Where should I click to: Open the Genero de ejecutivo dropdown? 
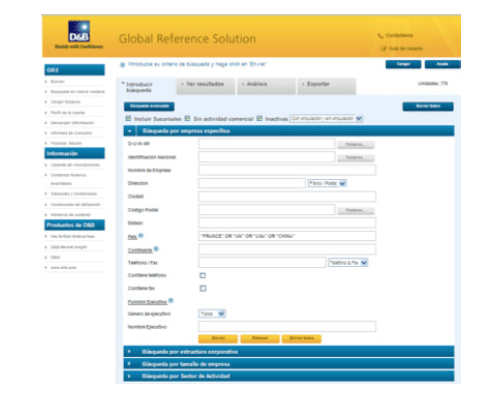click(x=212, y=314)
